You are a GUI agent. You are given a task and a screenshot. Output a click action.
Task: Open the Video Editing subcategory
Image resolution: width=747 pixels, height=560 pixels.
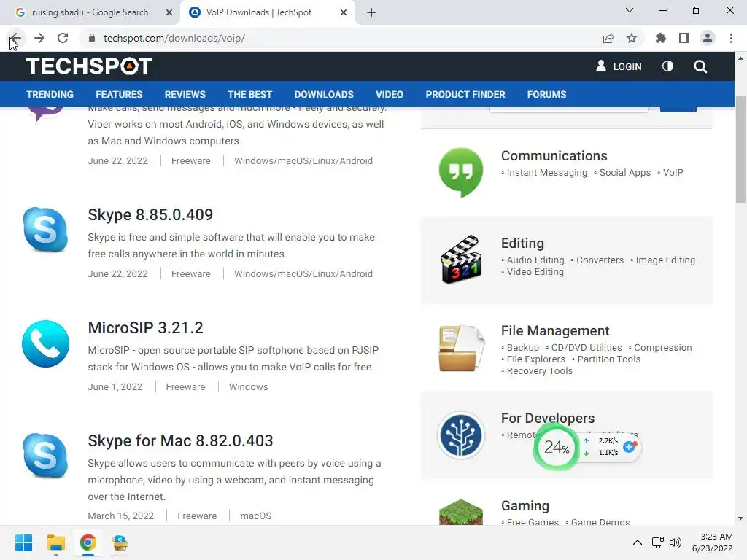click(x=535, y=271)
